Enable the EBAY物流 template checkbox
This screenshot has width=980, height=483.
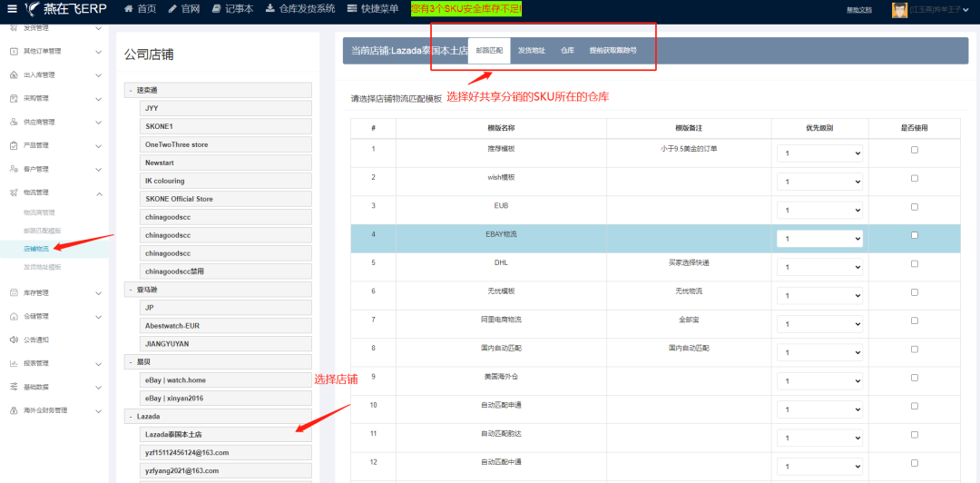tap(915, 235)
